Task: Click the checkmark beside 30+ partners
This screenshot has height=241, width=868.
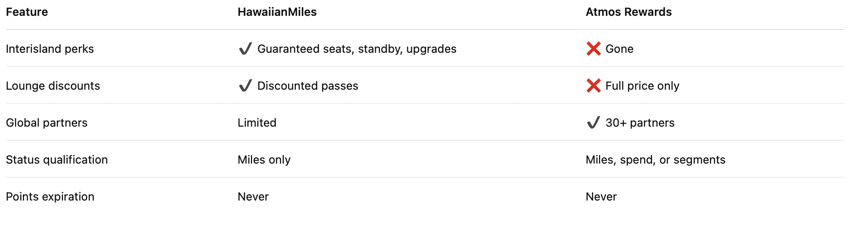Action: click(x=594, y=122)
